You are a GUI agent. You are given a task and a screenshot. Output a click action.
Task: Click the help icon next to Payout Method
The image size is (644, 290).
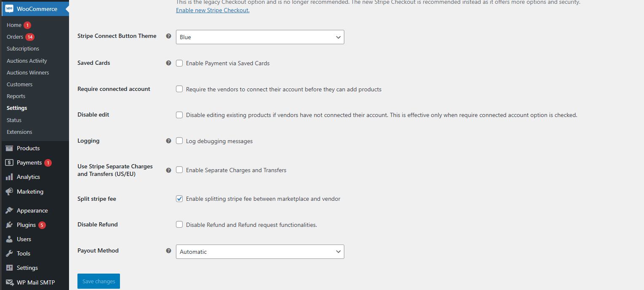168,250
